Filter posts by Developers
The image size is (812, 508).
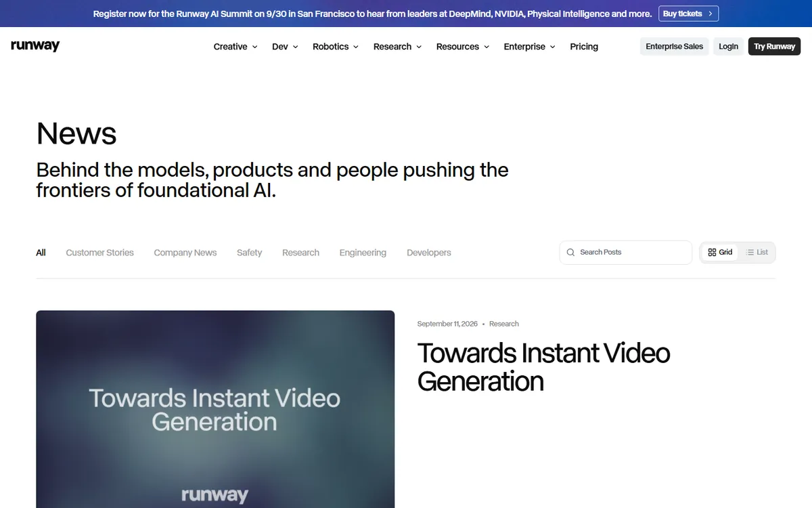coord(429,253)
